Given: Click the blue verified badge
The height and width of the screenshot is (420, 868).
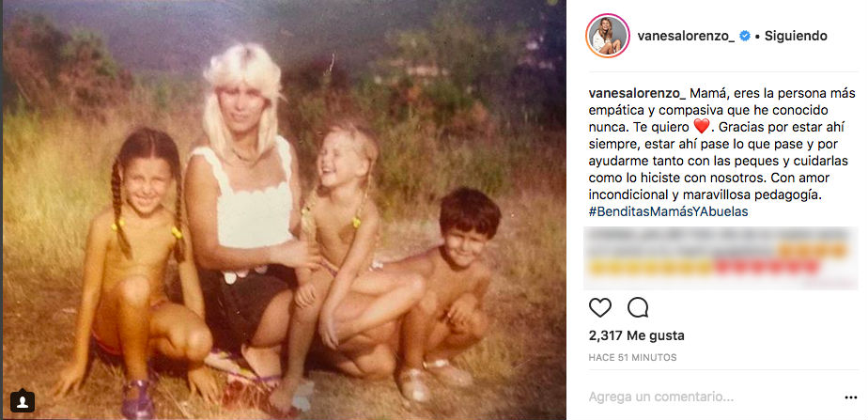Looking at the screenshot, I should point(745,36).
